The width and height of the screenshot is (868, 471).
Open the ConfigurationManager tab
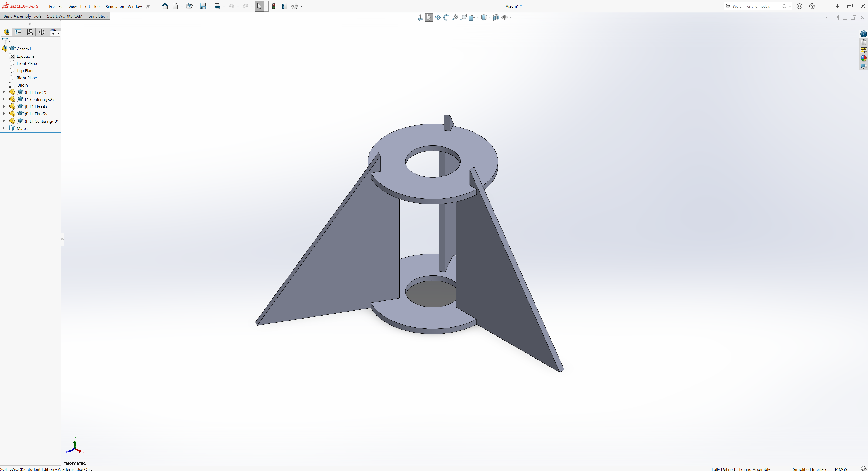(30, 32)
